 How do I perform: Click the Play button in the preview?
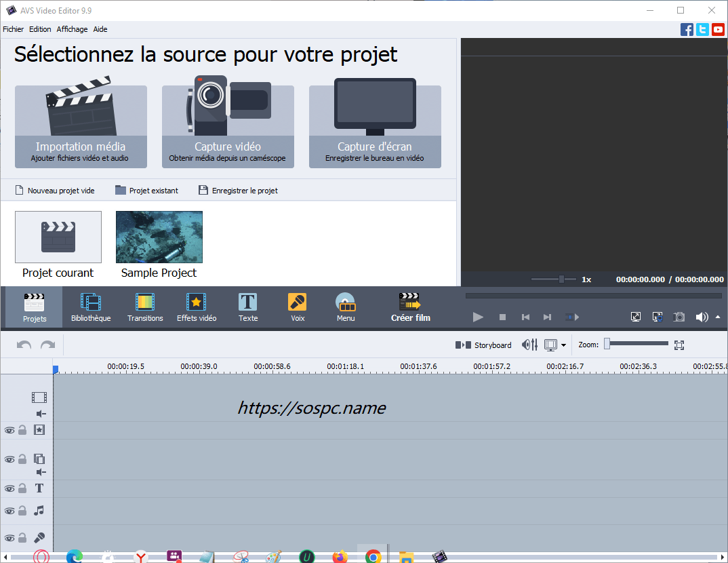pyautogui.click(x=478, y=317)
